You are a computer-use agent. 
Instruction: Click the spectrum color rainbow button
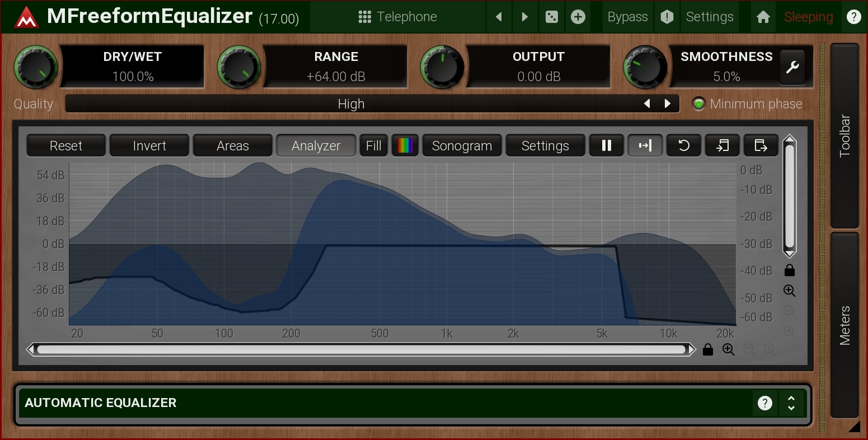(405, 145)
